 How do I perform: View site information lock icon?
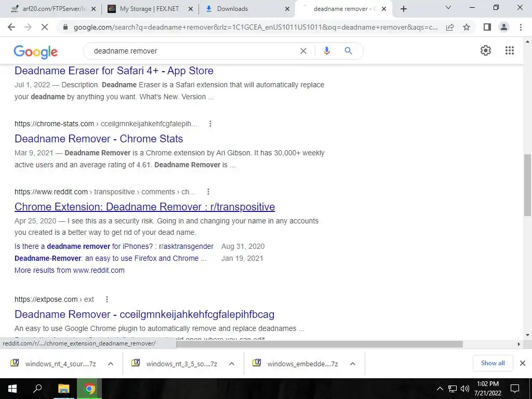(65, 27)
